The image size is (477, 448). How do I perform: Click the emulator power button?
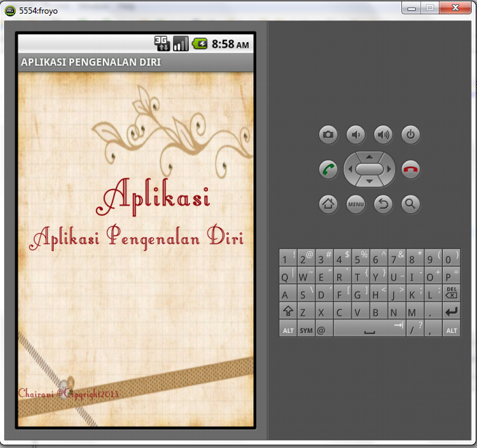point(411,134)
